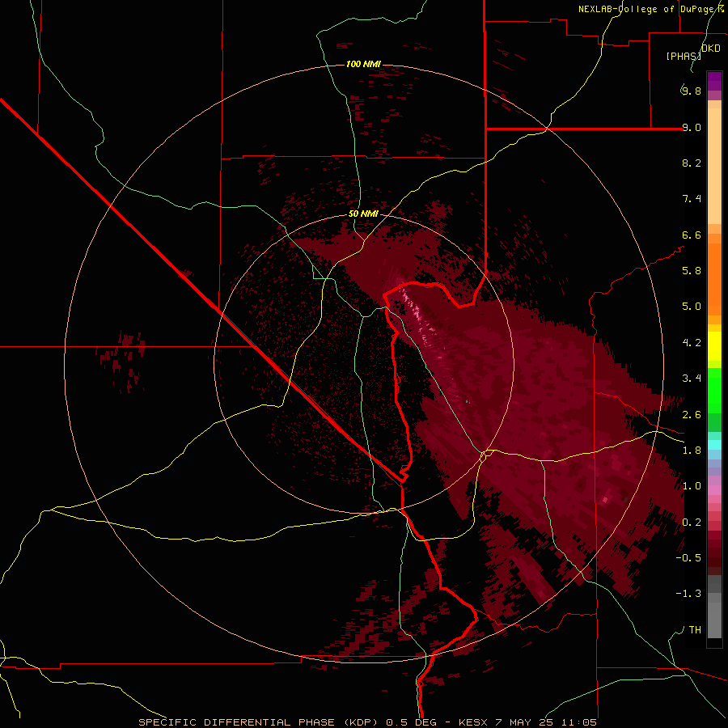Click the 0.2 scale value

pos(691,522)
